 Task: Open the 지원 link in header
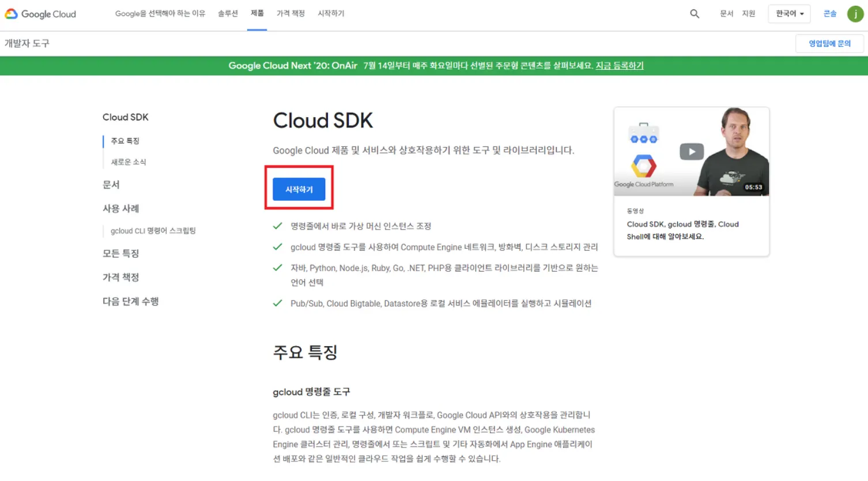click(x=748, y=13)
